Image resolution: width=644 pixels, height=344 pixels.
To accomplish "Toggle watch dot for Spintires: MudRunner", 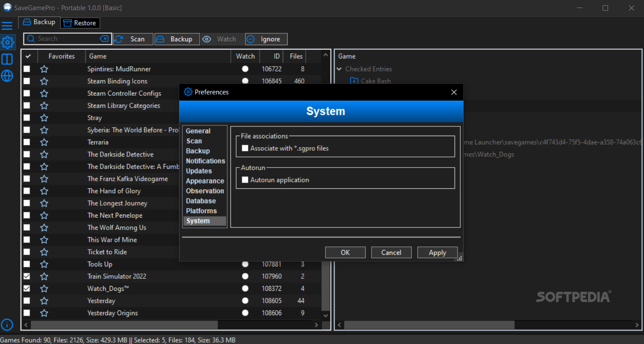I will pos(245,69).
